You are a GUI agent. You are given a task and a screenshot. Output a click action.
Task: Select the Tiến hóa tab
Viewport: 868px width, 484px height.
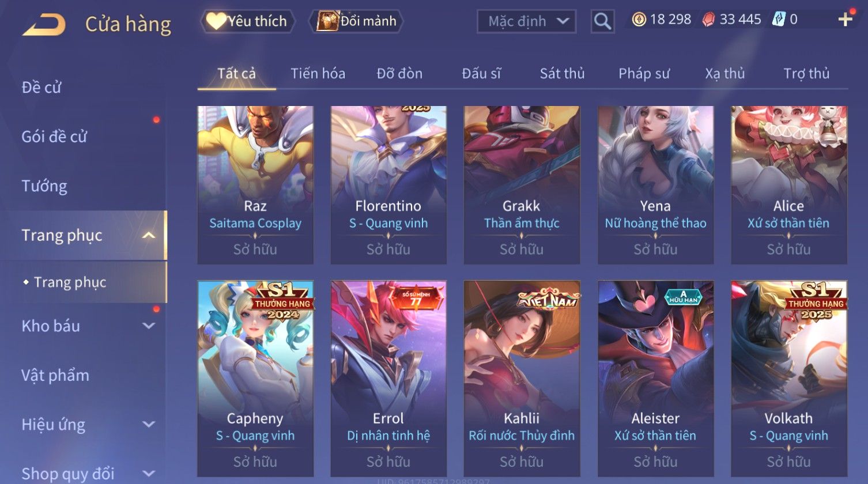click(318, 73)
